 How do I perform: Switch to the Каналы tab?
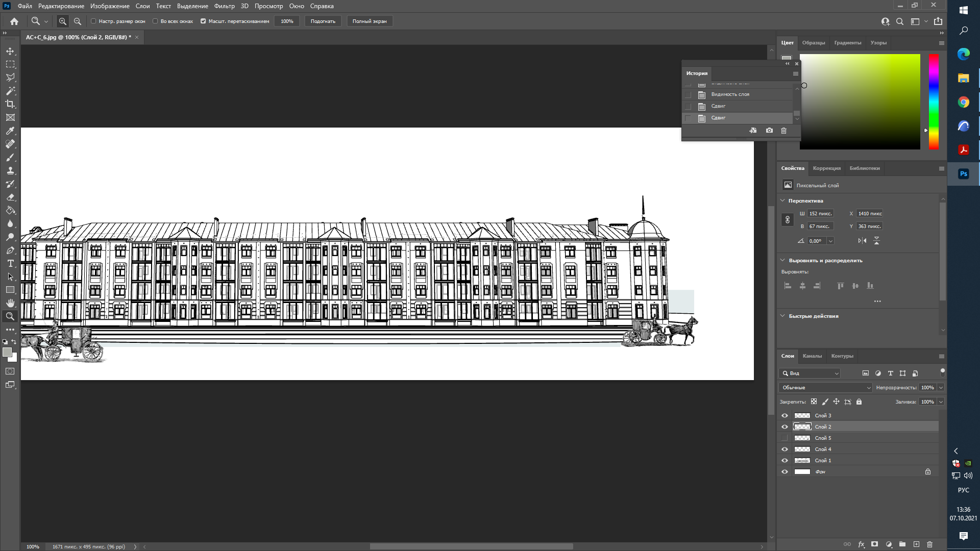(x=812, y=356)
